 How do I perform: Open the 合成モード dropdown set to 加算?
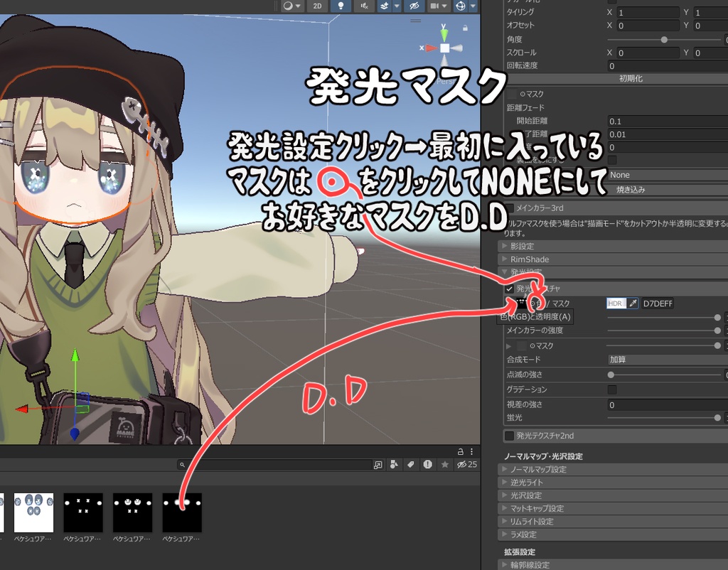point(668,359)
